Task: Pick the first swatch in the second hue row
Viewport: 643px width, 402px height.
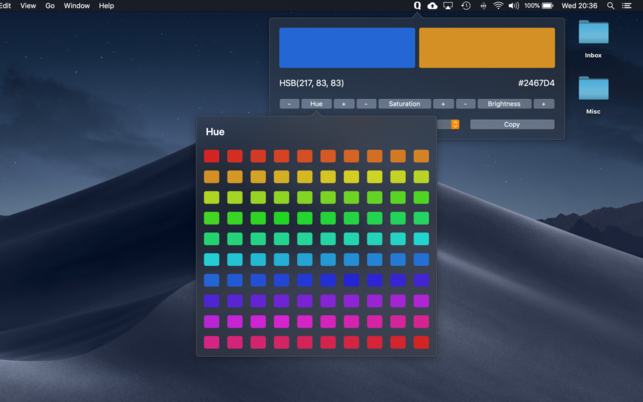Action: click(x=212, y=177)
